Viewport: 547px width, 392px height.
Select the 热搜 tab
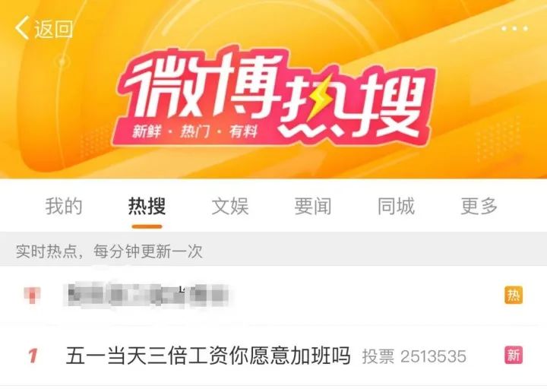click(147, 206)
